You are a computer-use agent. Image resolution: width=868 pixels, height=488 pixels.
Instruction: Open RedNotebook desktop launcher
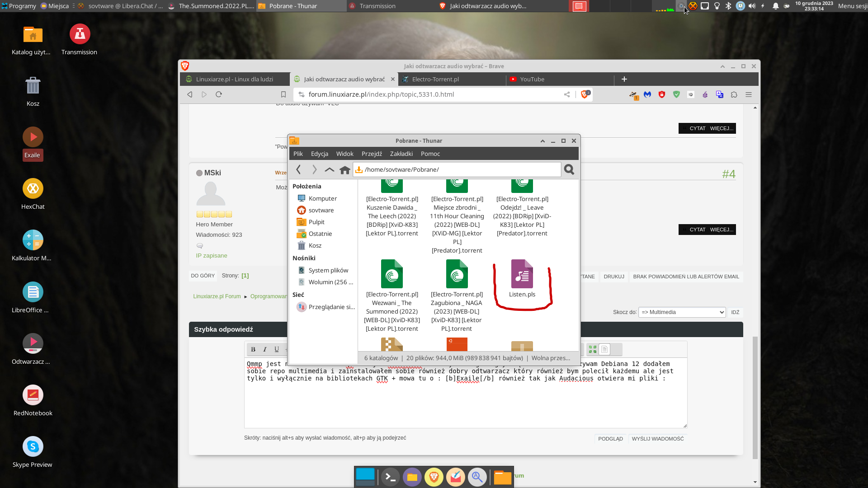33,401
